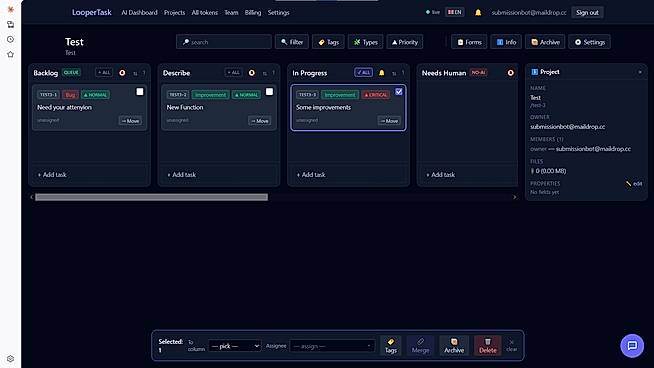Screen dimensions: 654x368
Task: Toggle the Info panel button
Action: pyautogui.click(x=506, y=42)
